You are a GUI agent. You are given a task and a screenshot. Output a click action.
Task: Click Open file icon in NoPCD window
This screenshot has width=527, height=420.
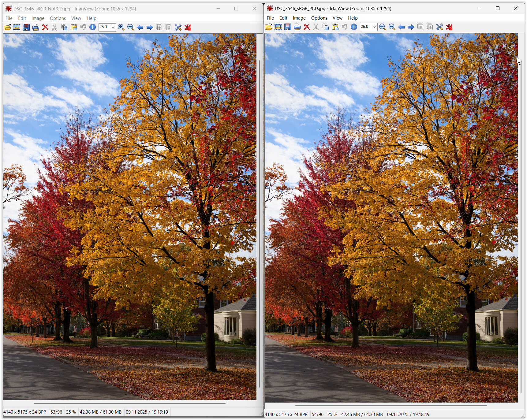point(7,28)
